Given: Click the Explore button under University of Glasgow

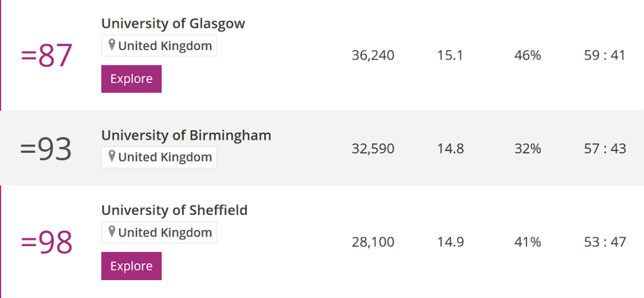Looking at the screenshot, I should click(131, 79).
